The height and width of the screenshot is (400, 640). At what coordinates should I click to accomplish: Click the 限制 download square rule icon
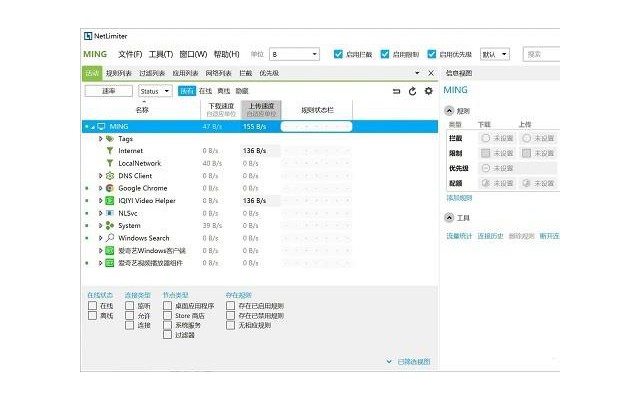(x=485, y=153)
